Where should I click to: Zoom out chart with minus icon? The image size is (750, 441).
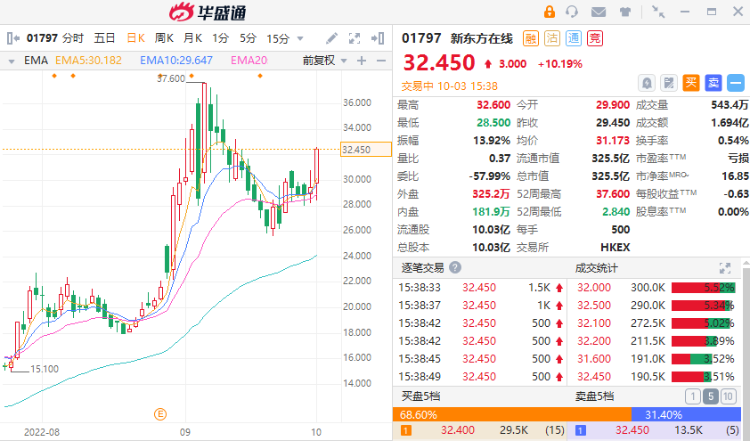point(381,61)
